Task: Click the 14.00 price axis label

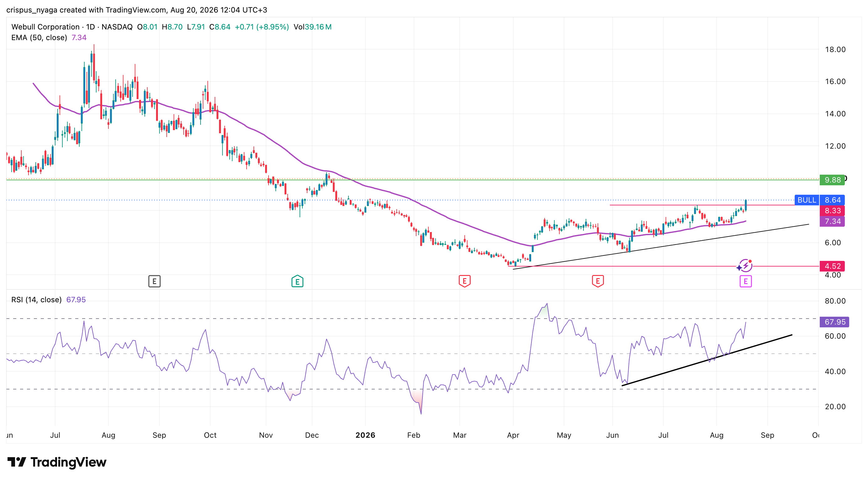Action: tap(835, 114)
